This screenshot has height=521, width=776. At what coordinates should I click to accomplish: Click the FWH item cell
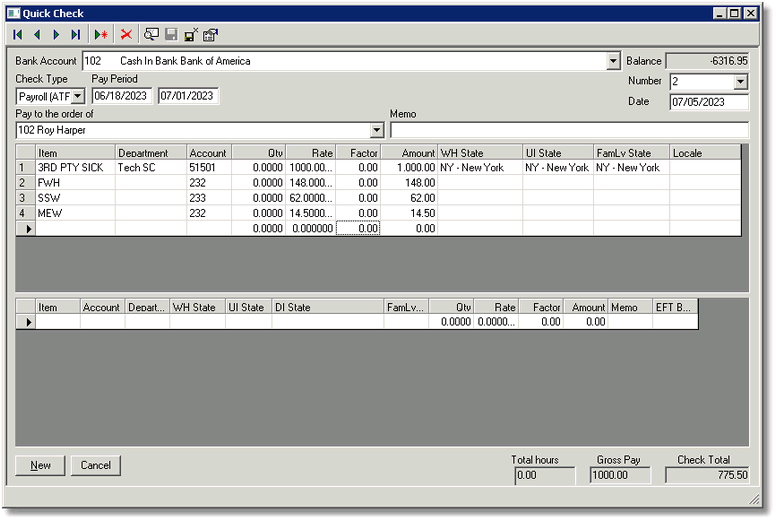point(75,183)
